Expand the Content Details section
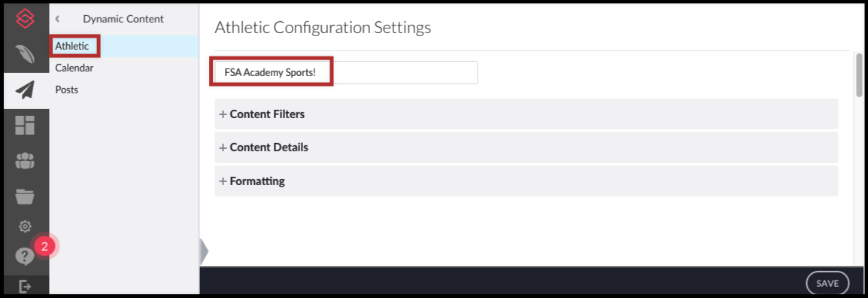The image size is (868, 298). coord(526,147)
